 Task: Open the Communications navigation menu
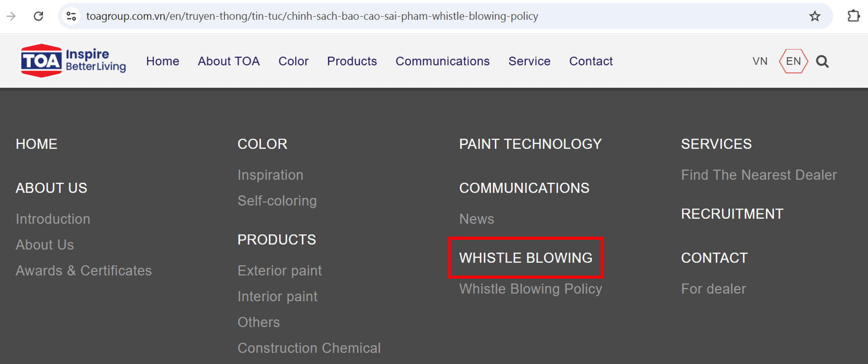(442, 61)
